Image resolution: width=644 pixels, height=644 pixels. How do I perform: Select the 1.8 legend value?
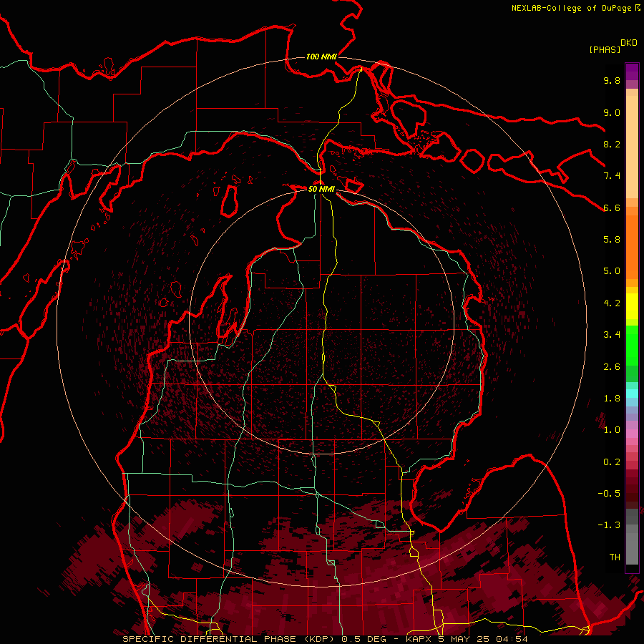click(612, 399)
